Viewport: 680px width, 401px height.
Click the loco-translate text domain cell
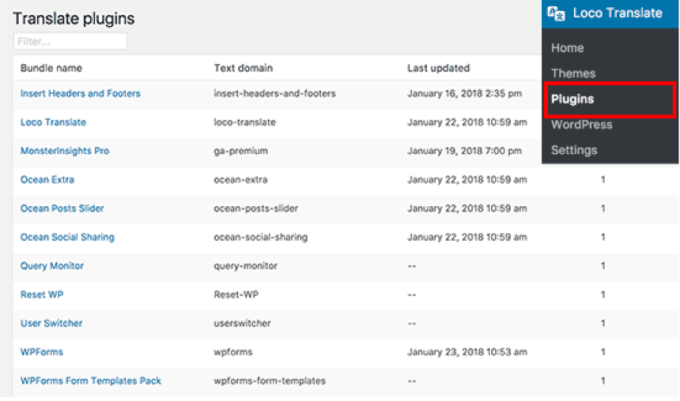[245, 122]
